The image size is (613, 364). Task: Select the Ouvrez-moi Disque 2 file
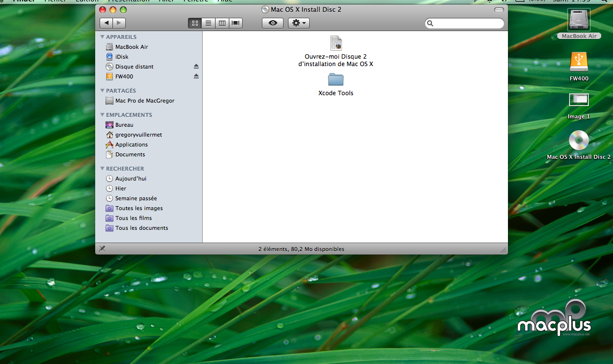[x=336, y=43]
